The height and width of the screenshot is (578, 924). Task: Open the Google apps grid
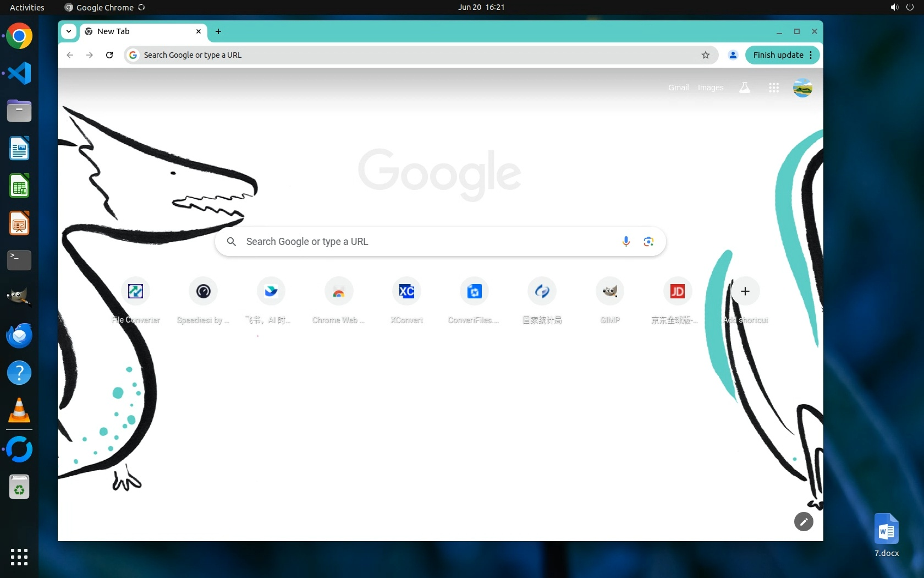(x=773, y=88)
